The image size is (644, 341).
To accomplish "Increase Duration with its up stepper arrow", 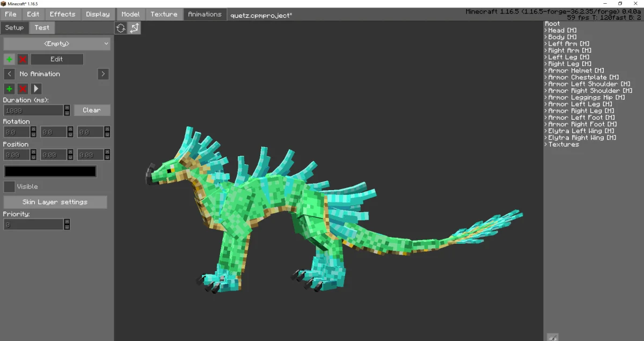I will coord(67,107).
